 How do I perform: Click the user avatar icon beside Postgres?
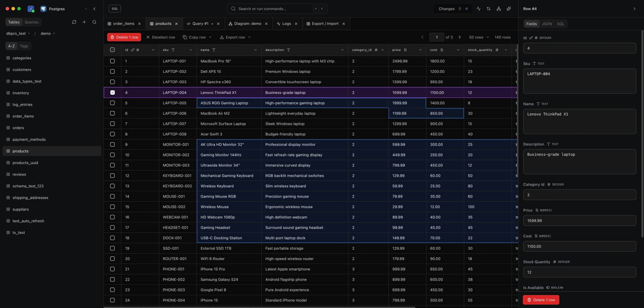31,9
